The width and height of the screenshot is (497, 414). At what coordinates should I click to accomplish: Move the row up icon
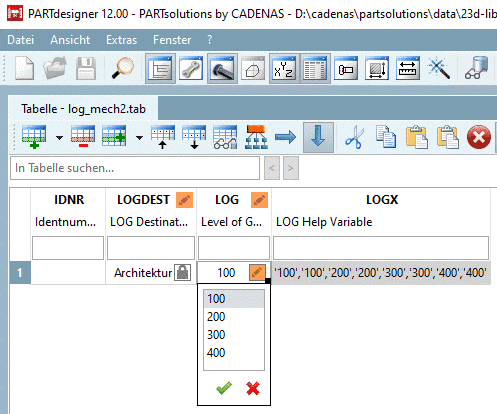[163, 137]
